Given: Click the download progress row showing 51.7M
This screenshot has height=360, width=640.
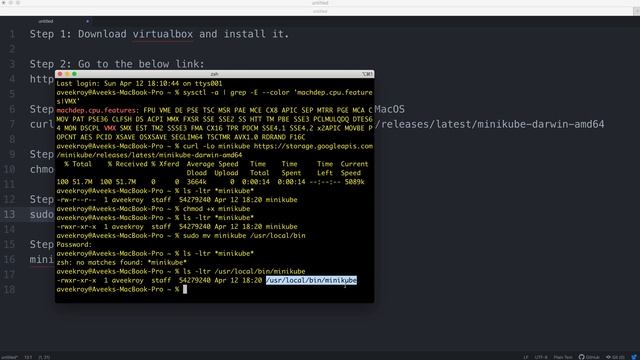Looking at the screenshot, I should (x=210, y=182).
